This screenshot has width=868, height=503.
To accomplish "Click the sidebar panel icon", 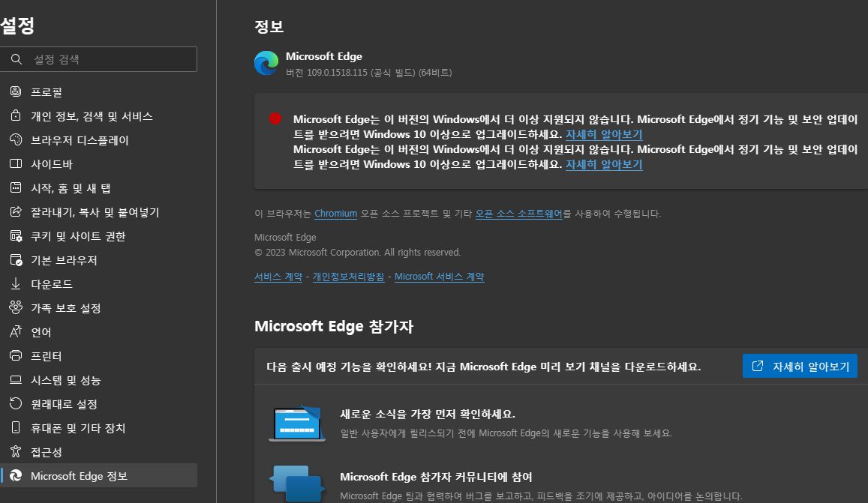I will tap(16, 163).
